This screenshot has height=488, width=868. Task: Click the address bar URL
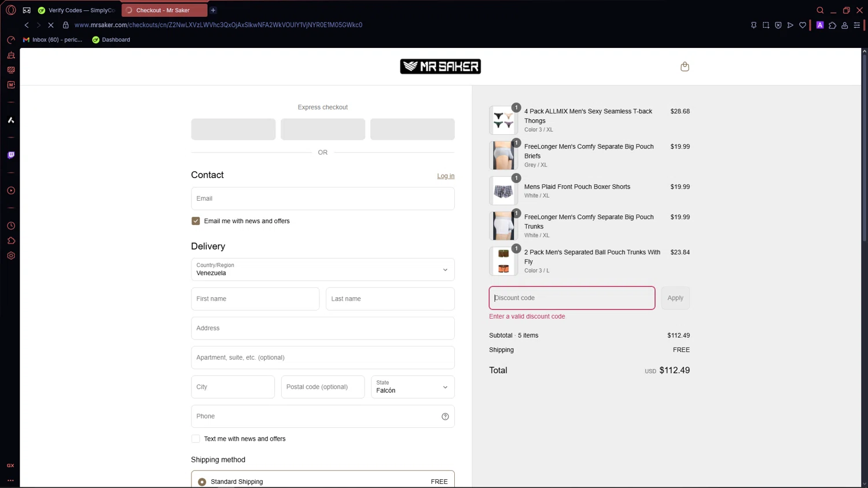218,25
